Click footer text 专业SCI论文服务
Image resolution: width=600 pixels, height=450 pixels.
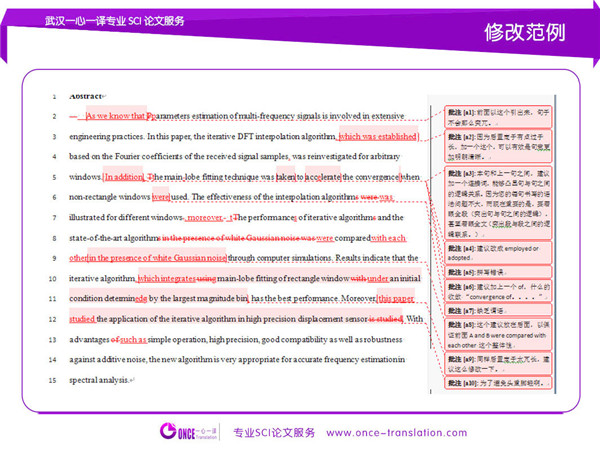point(274,433)
